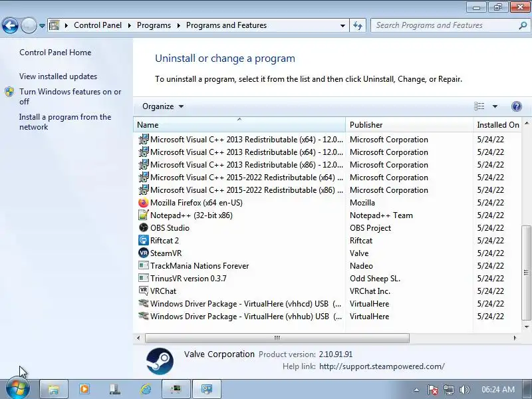Open View installed updates link
This screenshot has width=532, height=399.
(58, 76)
